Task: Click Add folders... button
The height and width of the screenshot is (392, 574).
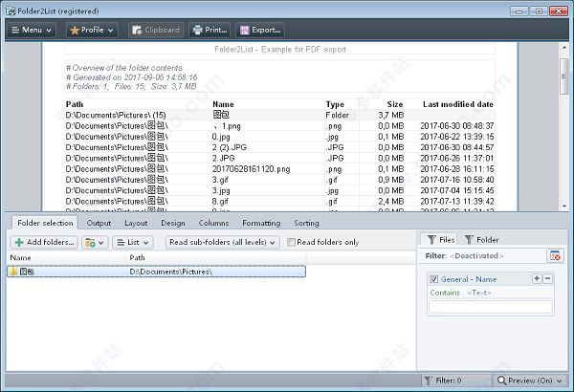Action: point(44,242)
